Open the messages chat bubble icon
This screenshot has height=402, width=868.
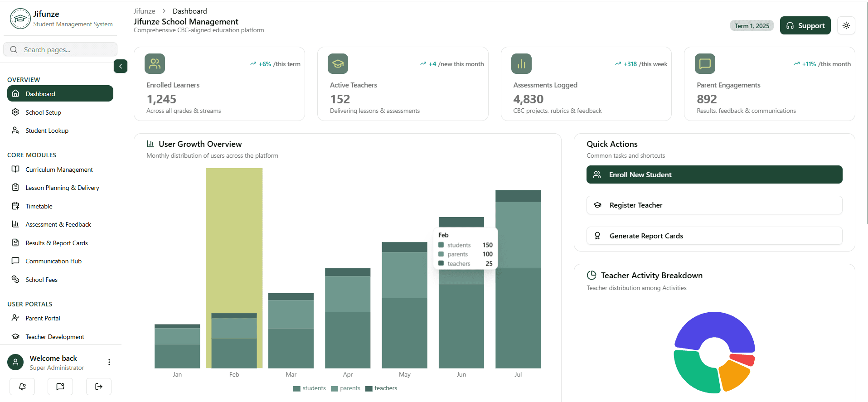[x=60, y=387]
